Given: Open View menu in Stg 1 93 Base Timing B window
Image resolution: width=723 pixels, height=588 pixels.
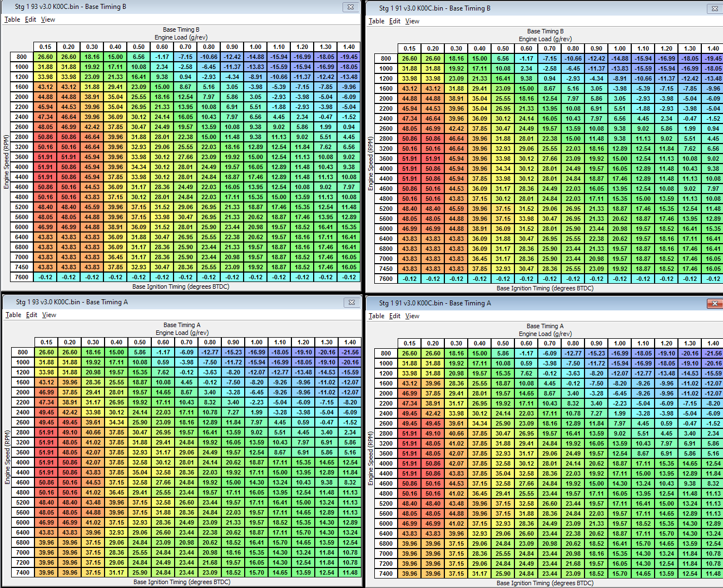Looking at the screenshot, I should point(48,19).
